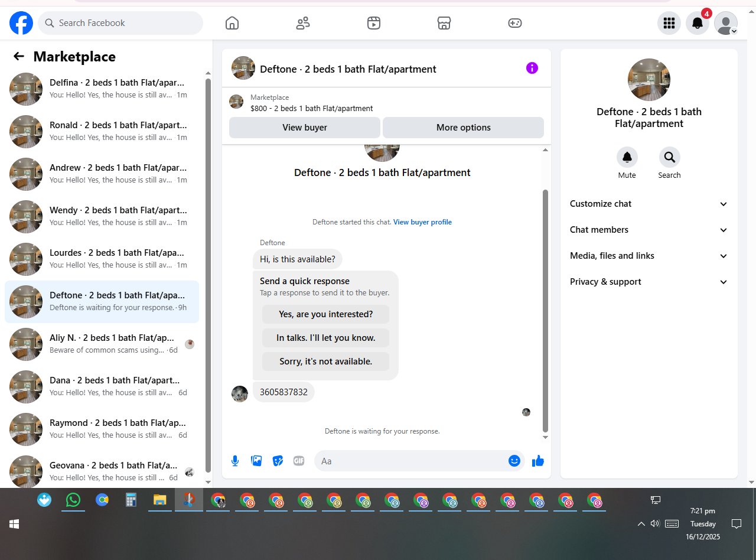The height and width of the screenshot is (560, 756).
Task: Click the View buyer button
Action: pyautogui.click(x=305, y=128)
